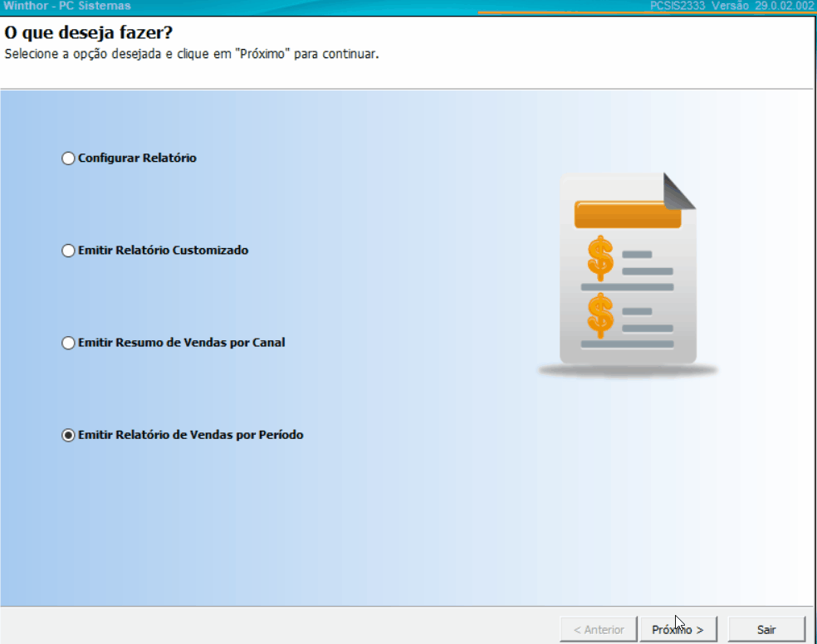Click the disabled < Anterior button

point(599,629)
